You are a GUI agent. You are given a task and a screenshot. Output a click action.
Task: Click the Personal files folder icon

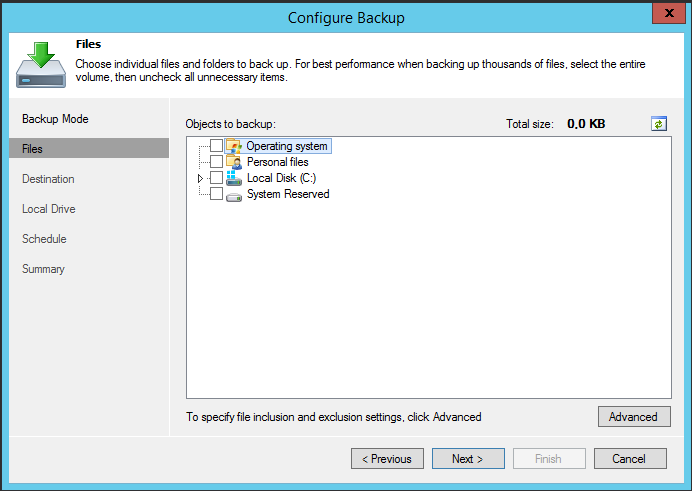(x=234, y=162)
